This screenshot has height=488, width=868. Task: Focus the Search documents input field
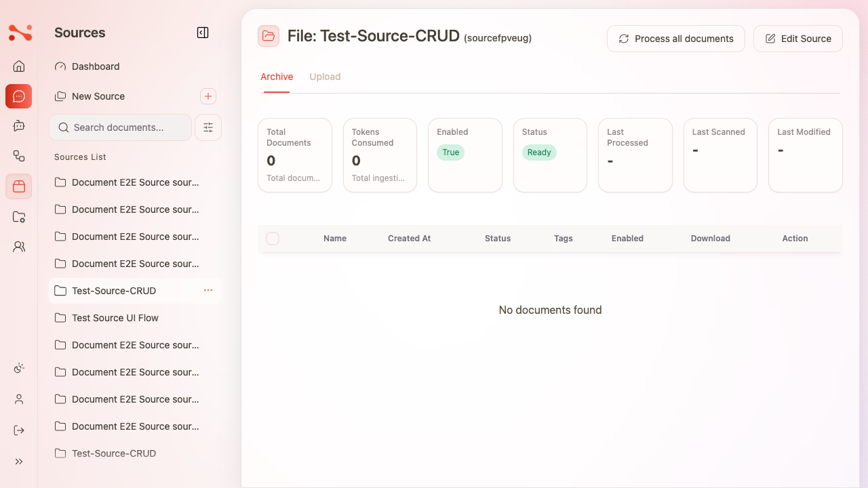coord(120,127)
